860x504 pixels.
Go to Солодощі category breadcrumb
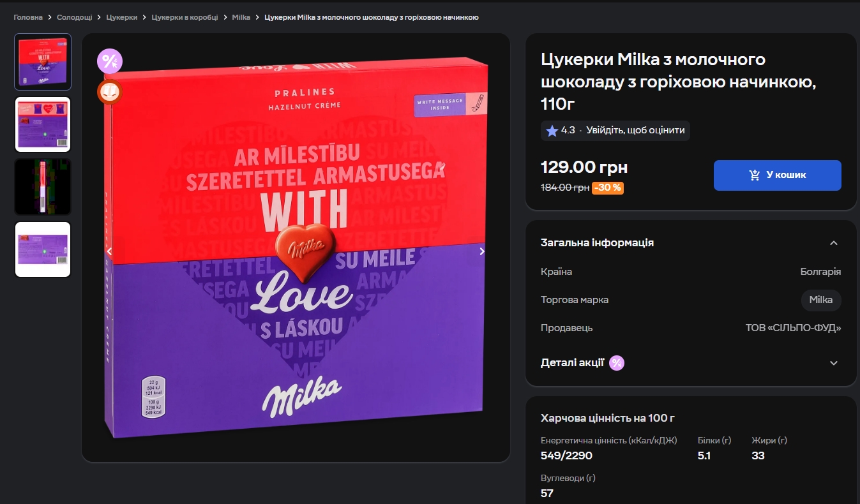coord(75,17)
